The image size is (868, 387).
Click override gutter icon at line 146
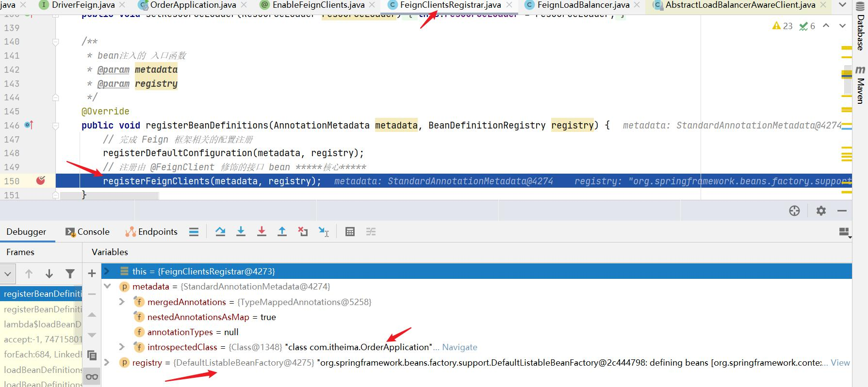[29, 125]
